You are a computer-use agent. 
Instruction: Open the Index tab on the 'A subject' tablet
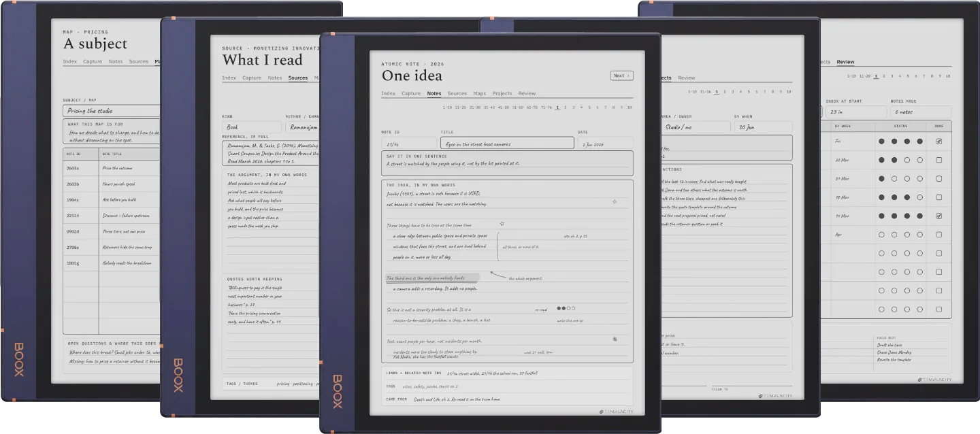(70, 62)
